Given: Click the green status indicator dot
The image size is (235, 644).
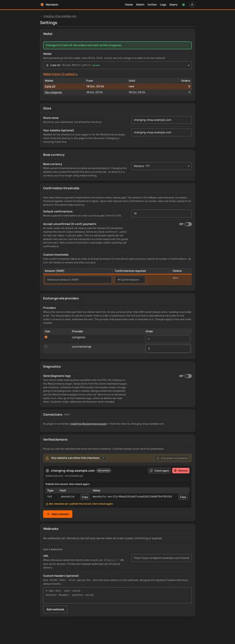Looking at the screenshot, I should click(x=184, y=4).
